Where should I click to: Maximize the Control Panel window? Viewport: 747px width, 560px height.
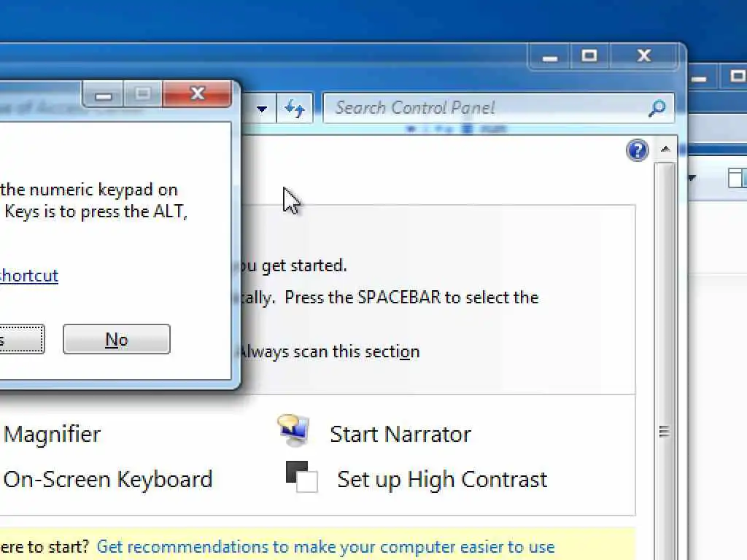coord(589,55)
